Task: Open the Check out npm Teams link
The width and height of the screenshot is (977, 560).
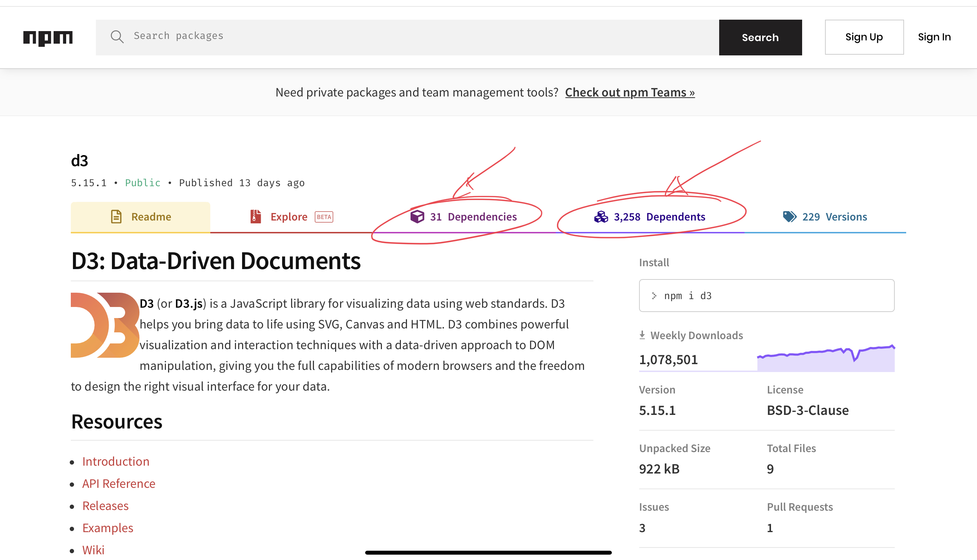Action: [x=629, y=92]
